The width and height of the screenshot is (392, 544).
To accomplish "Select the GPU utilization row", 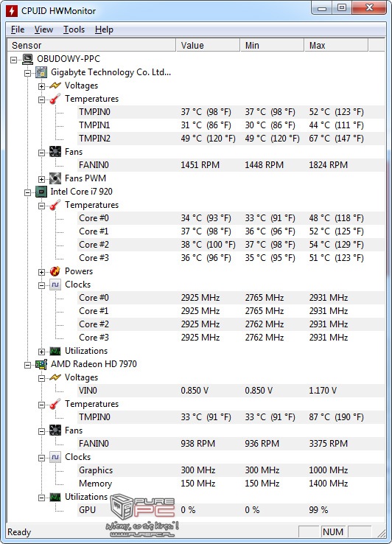I will (x=231, y=510).
